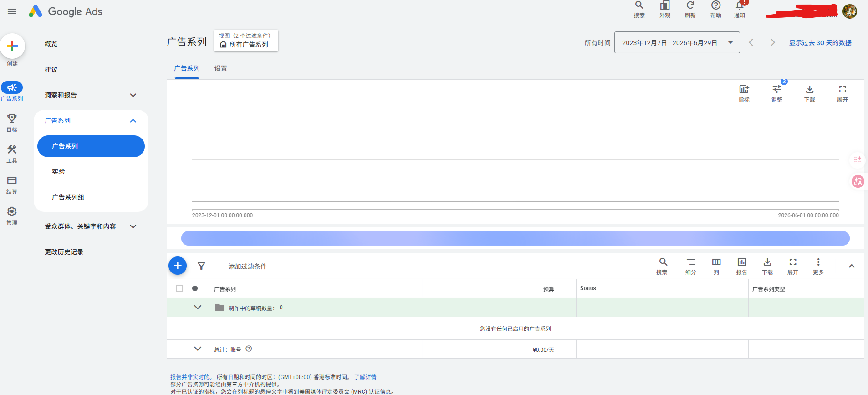Open the 所有广告系列 view selector
The width and height of the screenshot is (868, 395).
tap(246, 41)
